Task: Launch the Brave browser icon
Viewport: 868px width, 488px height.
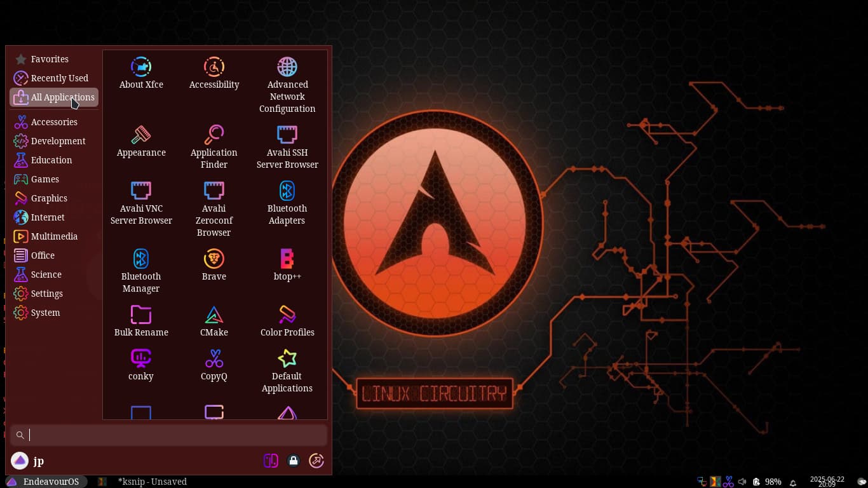Action: coord(214,259)
